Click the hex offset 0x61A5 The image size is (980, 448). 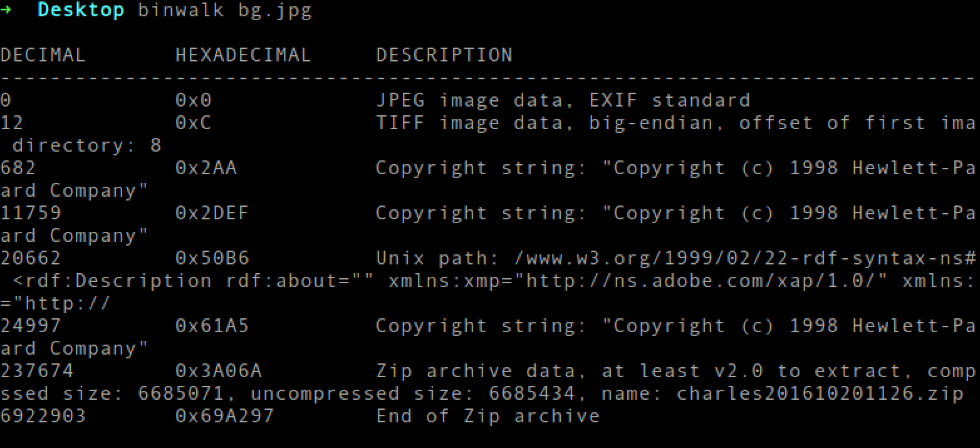coord(212,326)
